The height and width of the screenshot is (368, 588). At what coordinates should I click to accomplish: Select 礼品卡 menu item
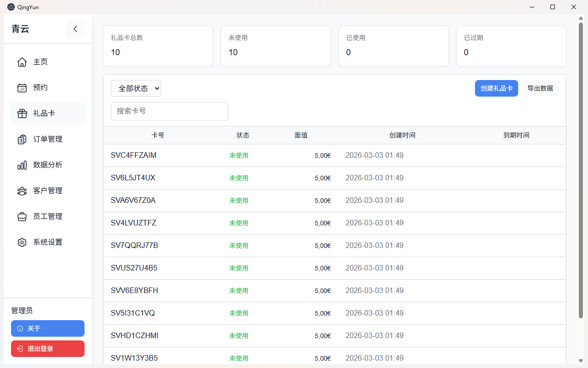pos(48,114)
